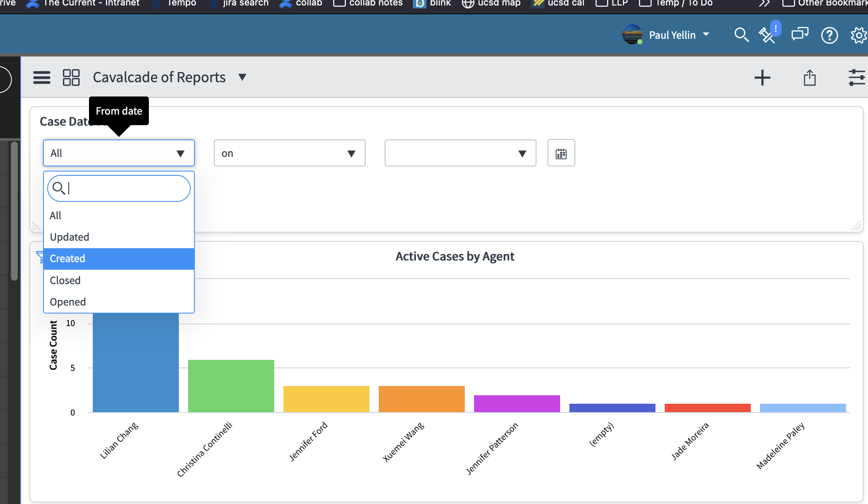
Task: Open the Tempo bookmark
Action: 174,3
